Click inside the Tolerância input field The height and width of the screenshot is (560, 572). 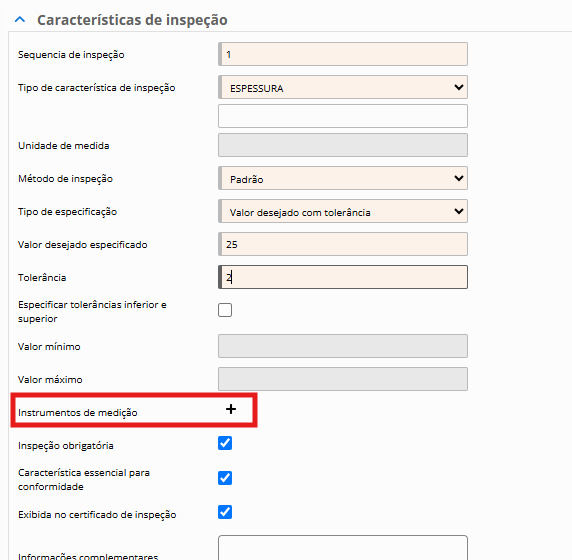343,277
